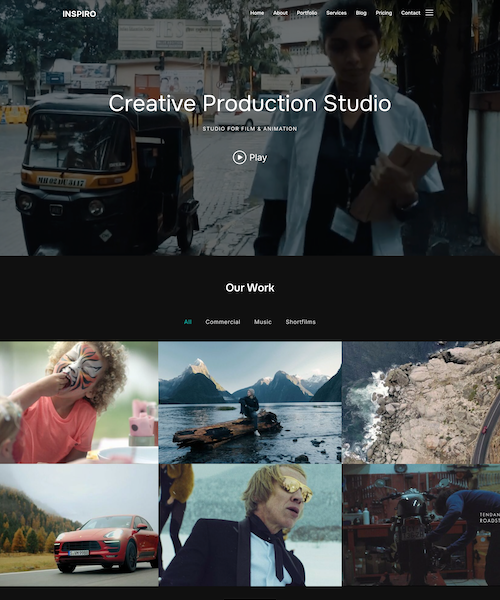Filter portfolio by Music
This screenshot has height=600, width=500.
263,322
